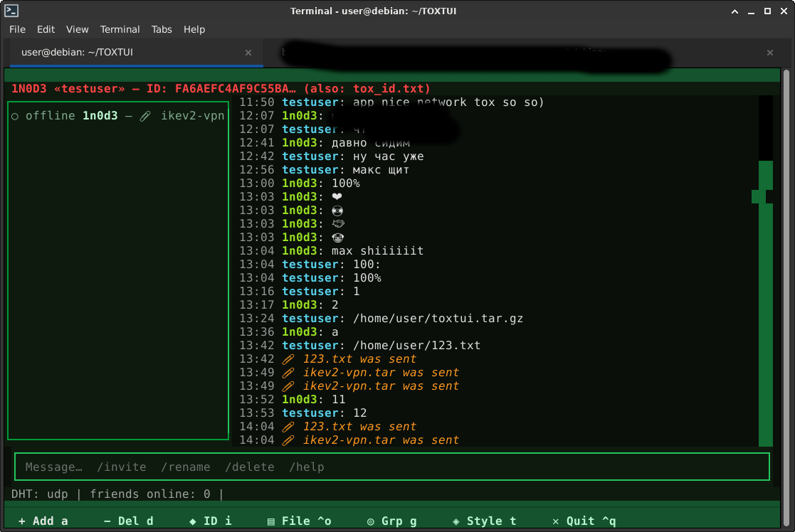Click the keep-above arrow in title bar
Image resolution: width=795 pixels, height=532 pixels.
(735, 11)
